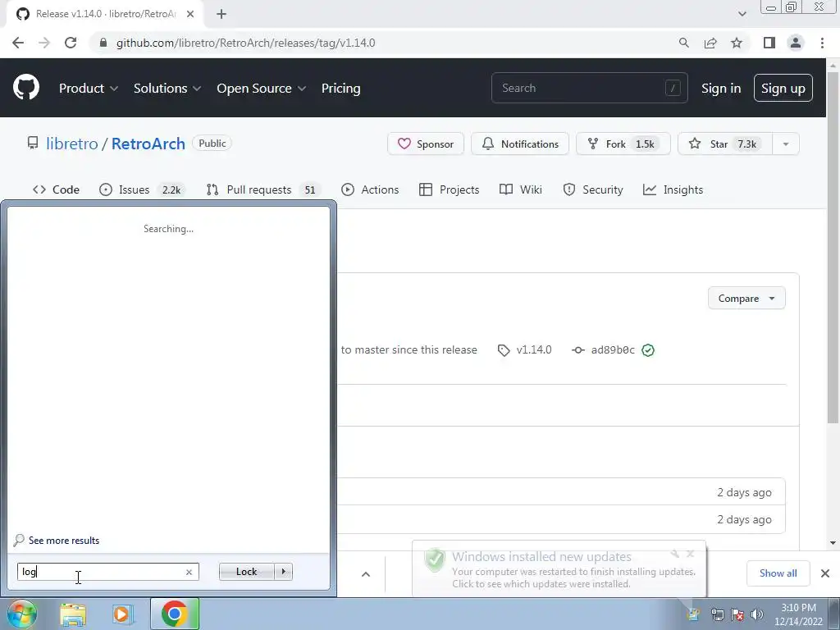This screenshot has width=840, height=630.
Task: Close the downloads bar with X
Action: pyautogui.click(x=825, y=573)
